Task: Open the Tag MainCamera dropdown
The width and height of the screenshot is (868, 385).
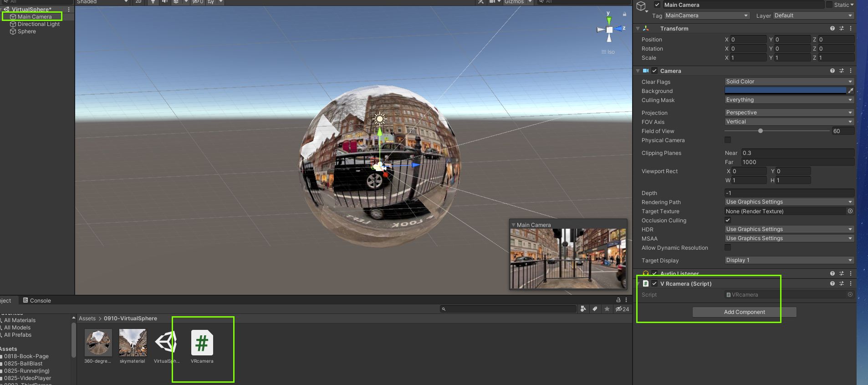Action: (707, 15)
